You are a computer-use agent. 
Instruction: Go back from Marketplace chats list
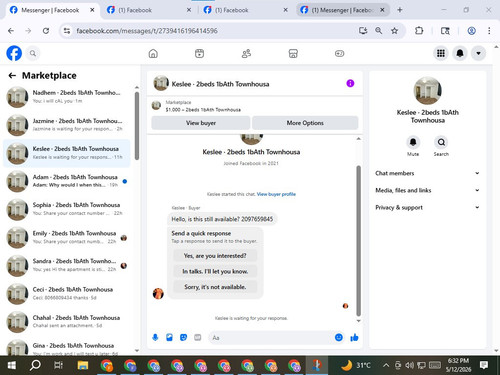(12, 76)
